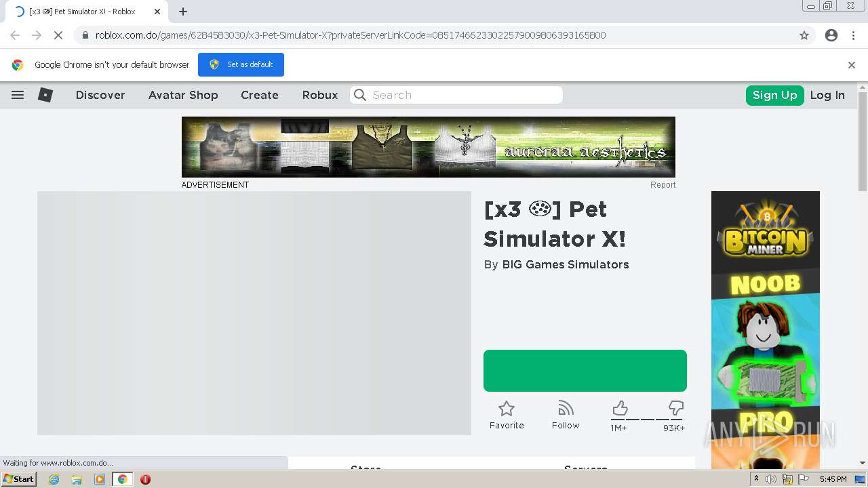This screenshot has width=868, height=488.
Task: Stop loading the page in Chrome
Action: pyautogui.click(x=58, y=35)
